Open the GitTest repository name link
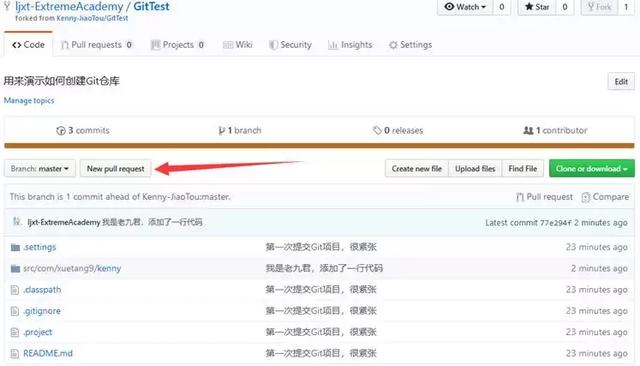This screenshot has height=366, width=640. (151, 7)
